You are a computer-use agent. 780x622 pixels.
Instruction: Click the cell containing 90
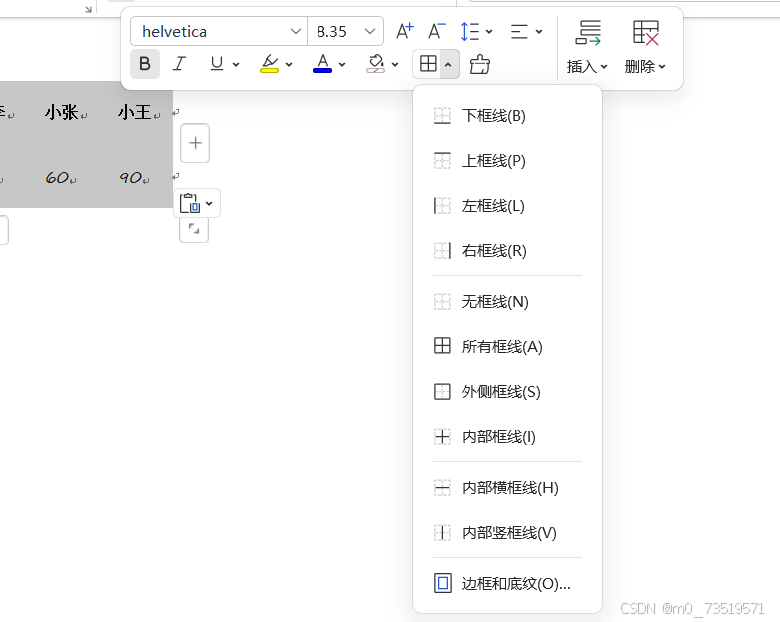130,177
